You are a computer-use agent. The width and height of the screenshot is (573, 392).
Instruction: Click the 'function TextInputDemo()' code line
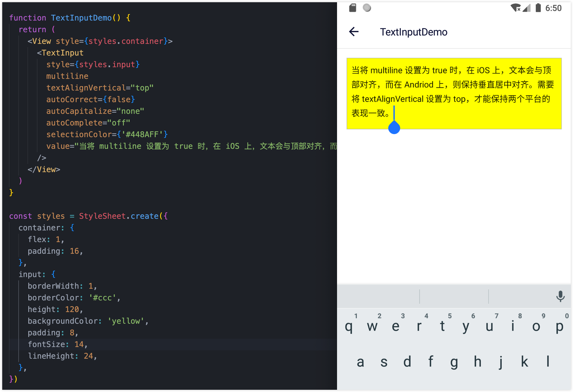pos(70,18)
